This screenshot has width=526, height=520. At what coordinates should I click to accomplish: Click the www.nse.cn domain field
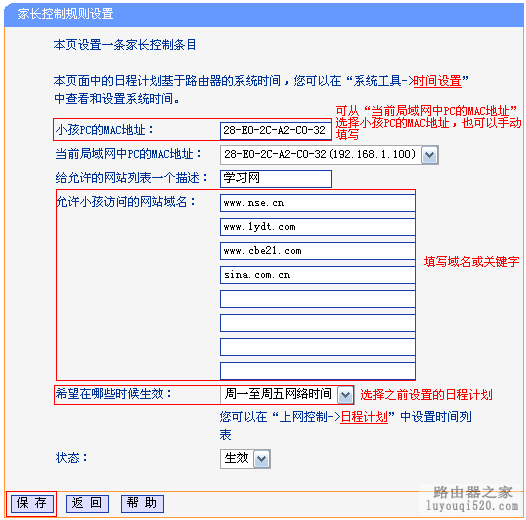(317, 203)
